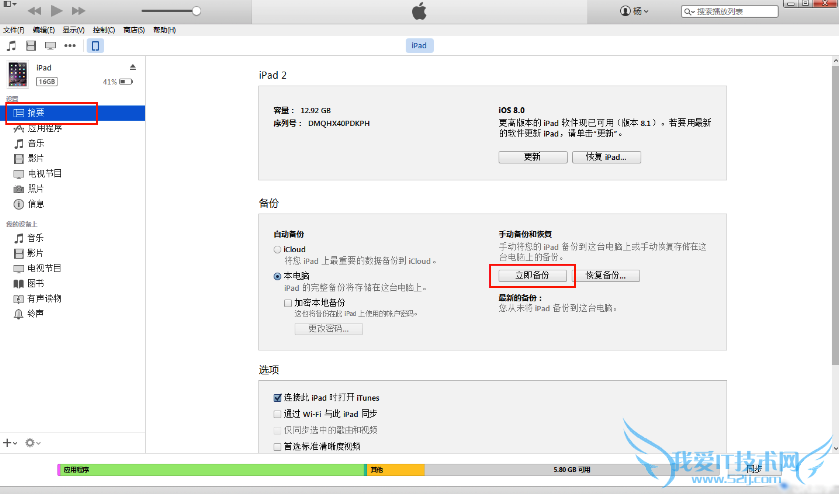Open the search options magnifier dropdown

(x=689, y=11)
